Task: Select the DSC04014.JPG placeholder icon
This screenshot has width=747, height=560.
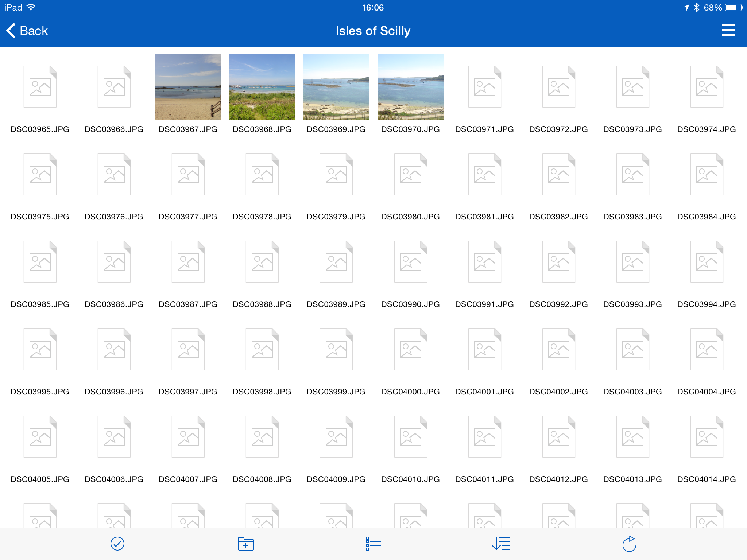Action: point(707,437)
